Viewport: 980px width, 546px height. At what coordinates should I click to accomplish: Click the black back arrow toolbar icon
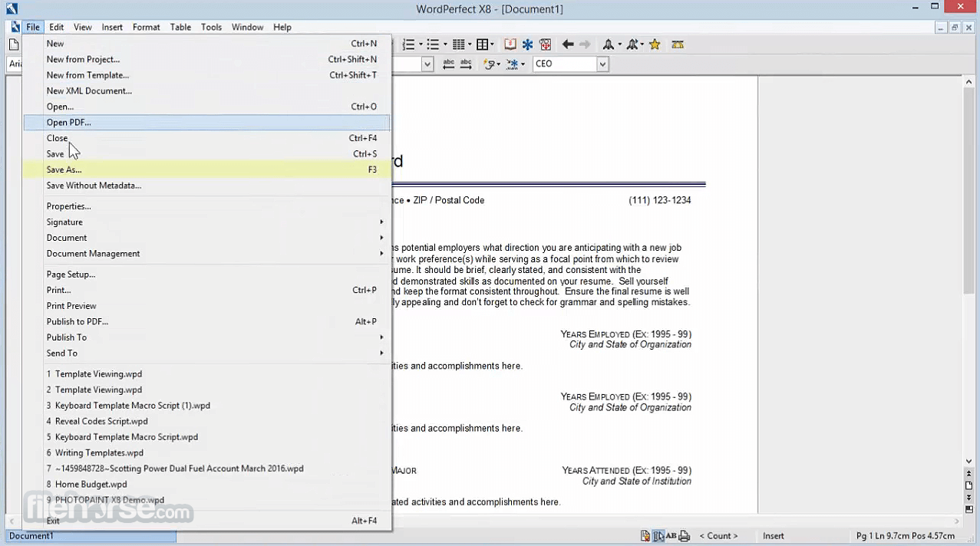(568, 44)
